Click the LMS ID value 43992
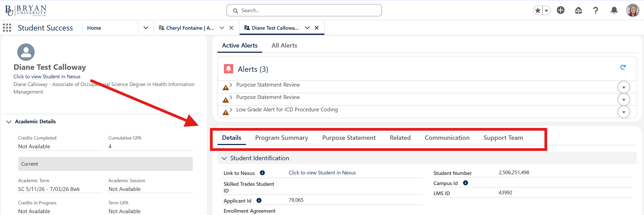The height and width of the screenshot is (215, 644). click(x=505, y=193)
